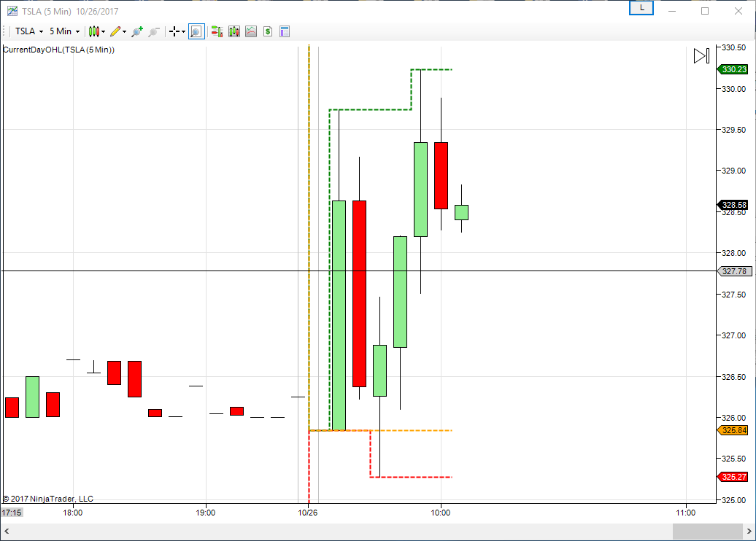756x541 pixels.
Task: Click the candlestick chart style icon
Action: [x=94, y=32]
